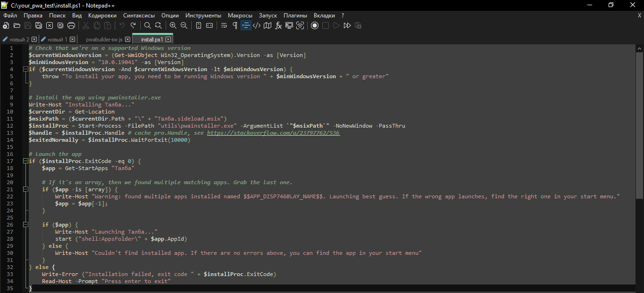Close the pwabuilder-sw.js tab

[128, 40]
